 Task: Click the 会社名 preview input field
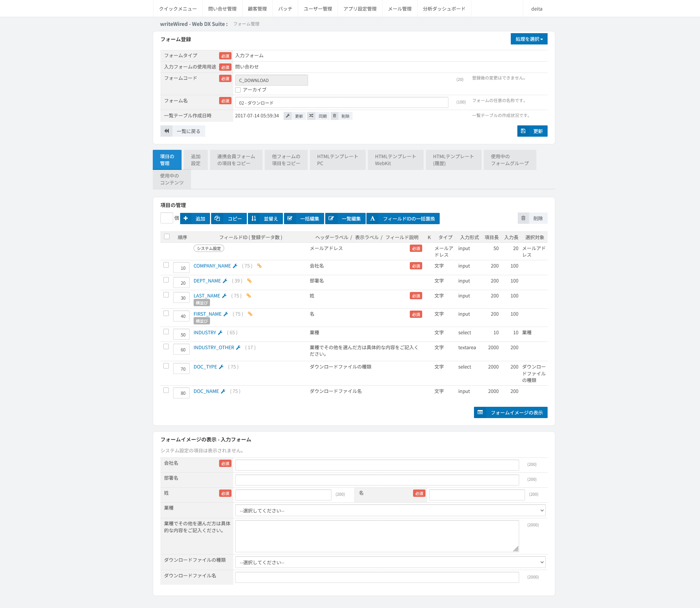pyautogui.click(x=377, y=465)
